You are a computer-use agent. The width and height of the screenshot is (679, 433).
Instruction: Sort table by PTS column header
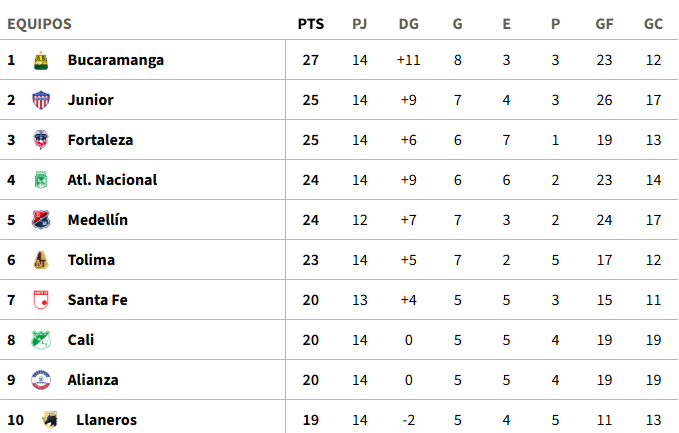[x=310, y=24]
